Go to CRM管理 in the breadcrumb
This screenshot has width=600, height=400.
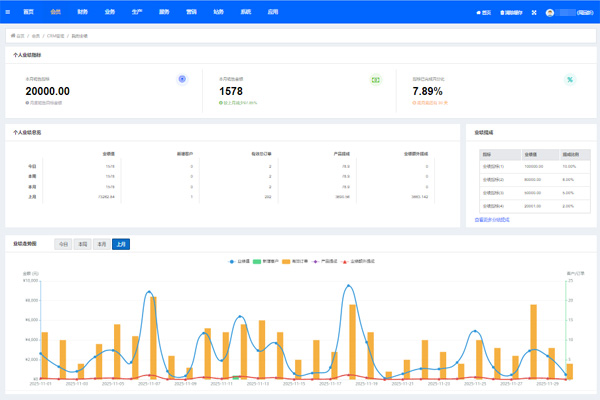55,35
